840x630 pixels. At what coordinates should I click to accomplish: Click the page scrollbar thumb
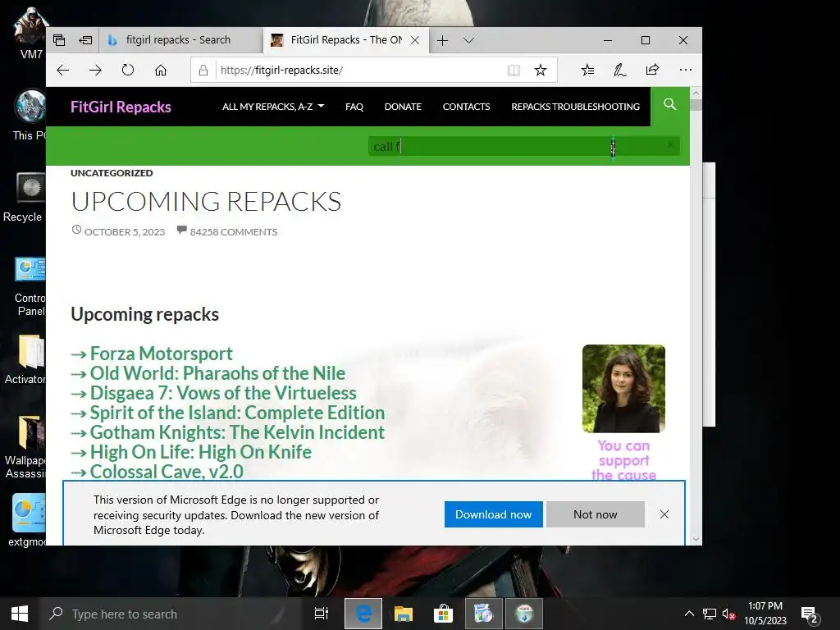(696, 104)
